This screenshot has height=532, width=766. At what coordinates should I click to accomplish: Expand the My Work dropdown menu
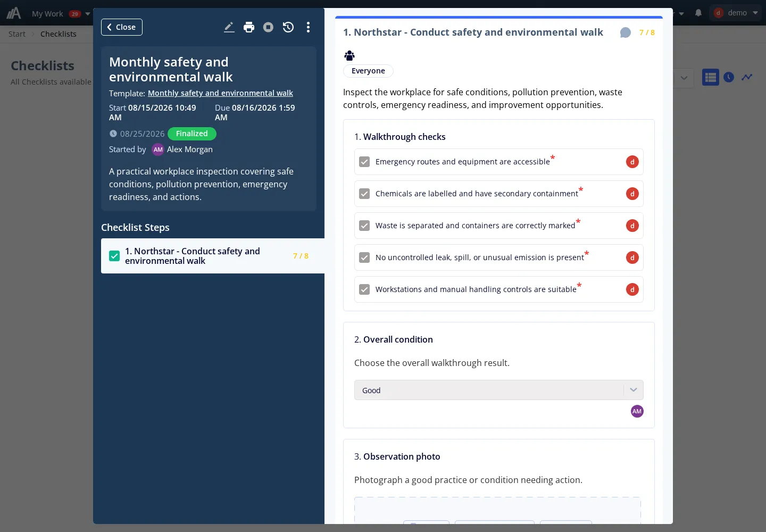coord(61,14)
